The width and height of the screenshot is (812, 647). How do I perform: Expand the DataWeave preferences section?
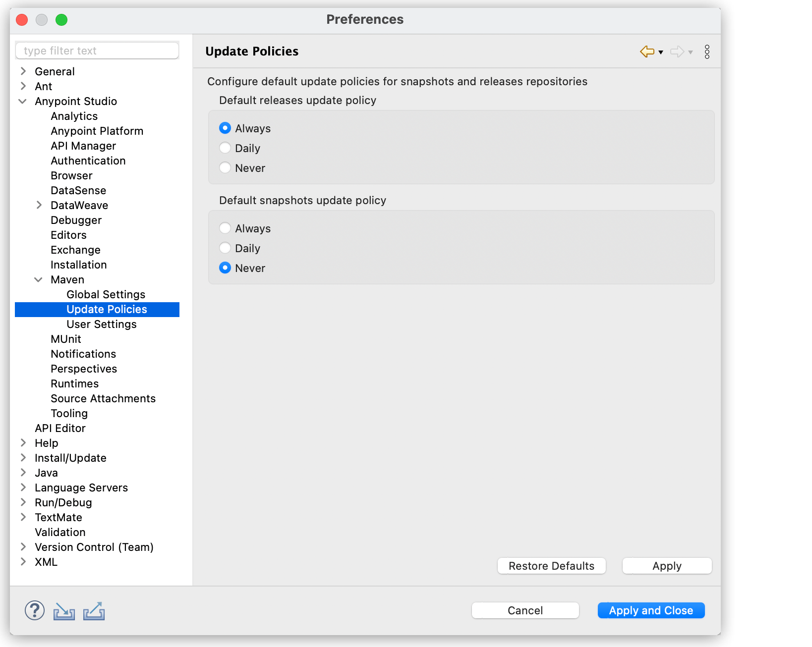click(39, 205)
